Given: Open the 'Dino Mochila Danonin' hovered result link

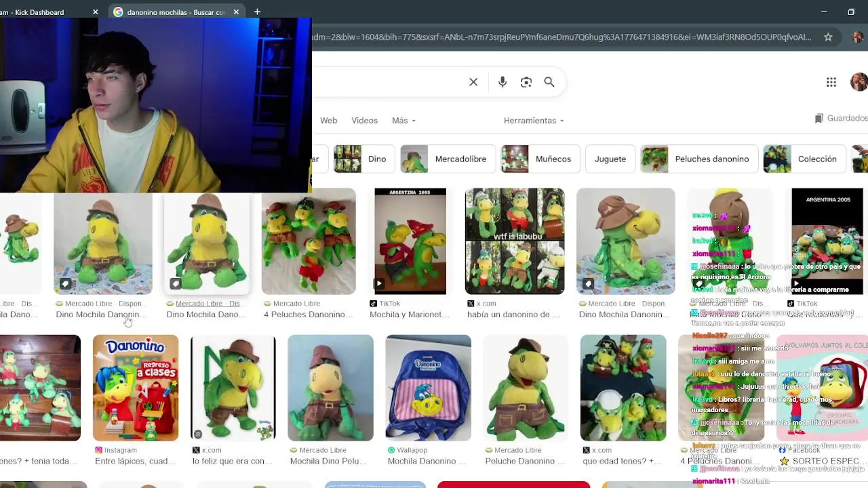Looking at the screenshot, I should coord(101,314).
